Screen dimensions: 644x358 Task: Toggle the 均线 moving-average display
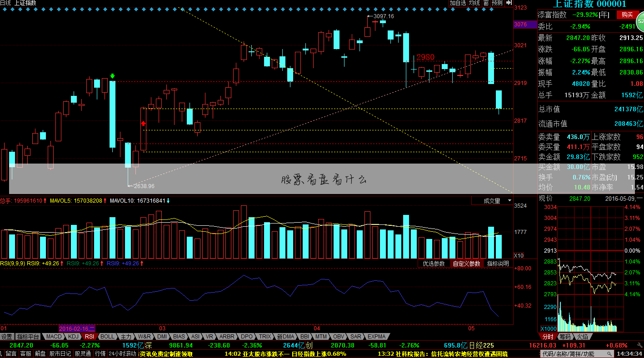(474, 3)
